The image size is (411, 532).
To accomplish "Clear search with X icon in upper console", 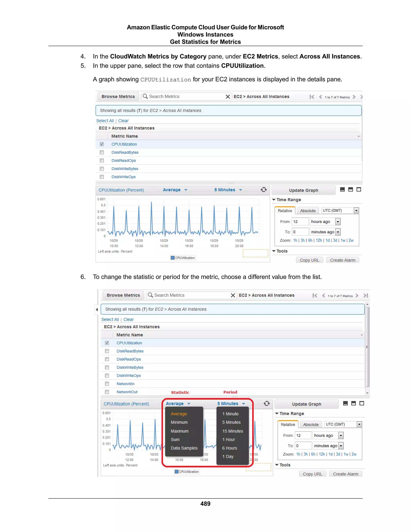I will (228, 97).
